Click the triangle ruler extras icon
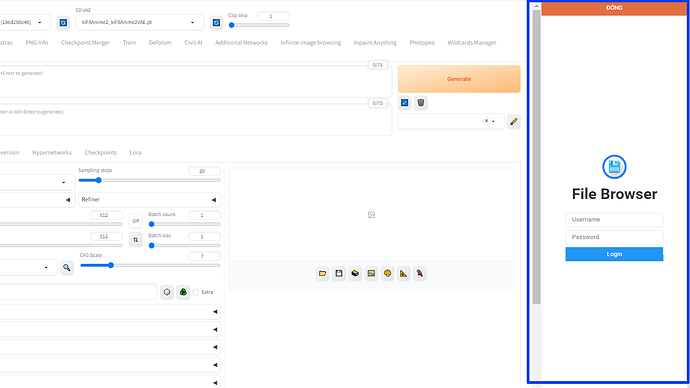Image resolution: width=690 pixels, height=388 pixels. pyautogui.click(x=404, y=274)
